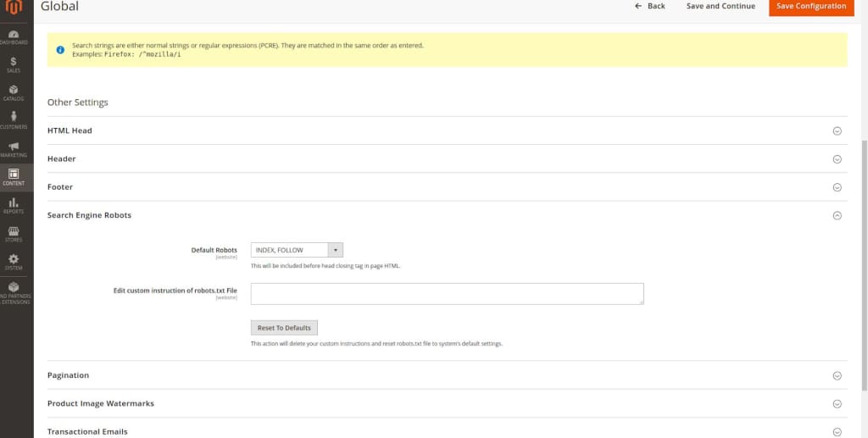Focus the robots.txt custom instruction textarea
The width and height of the screenshot is (868, 438).
click(x=448, y=294)
